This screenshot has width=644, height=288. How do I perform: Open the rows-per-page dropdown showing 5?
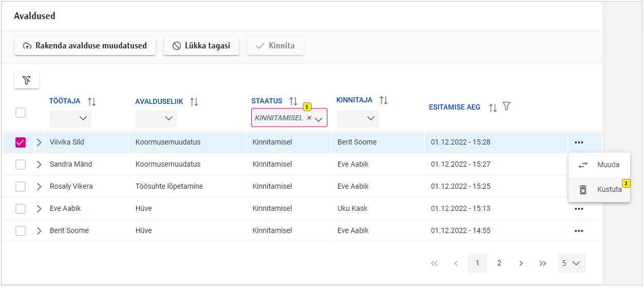click(571, 263)
